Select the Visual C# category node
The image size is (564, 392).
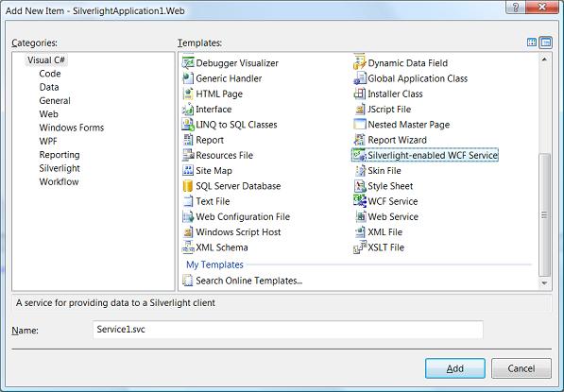[46, 60]
